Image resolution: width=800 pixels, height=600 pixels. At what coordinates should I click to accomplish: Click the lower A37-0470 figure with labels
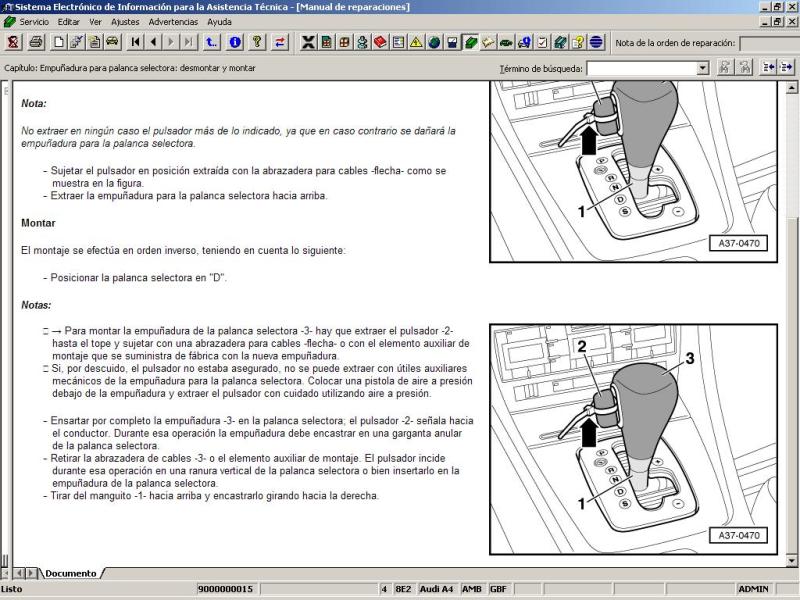coord(633,439)
